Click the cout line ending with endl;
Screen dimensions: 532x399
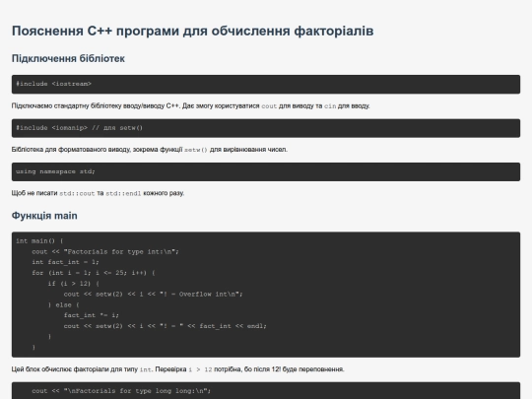pos(166,326)
